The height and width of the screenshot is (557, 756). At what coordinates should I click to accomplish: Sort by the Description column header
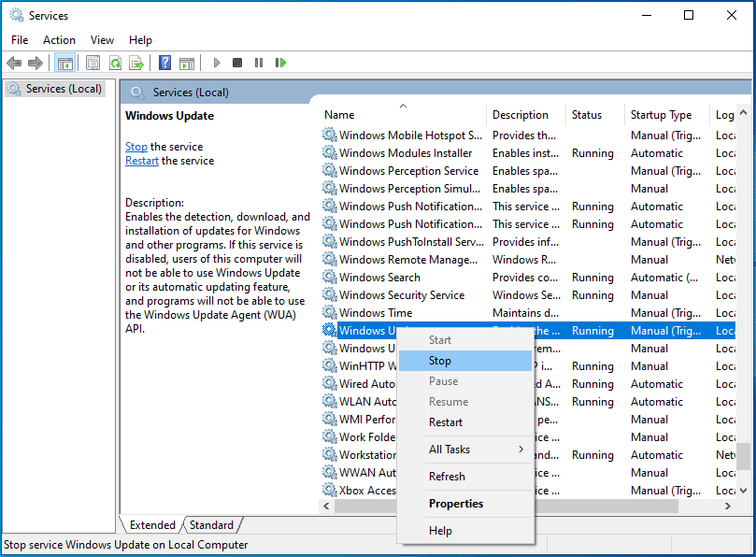pos(525,115)
